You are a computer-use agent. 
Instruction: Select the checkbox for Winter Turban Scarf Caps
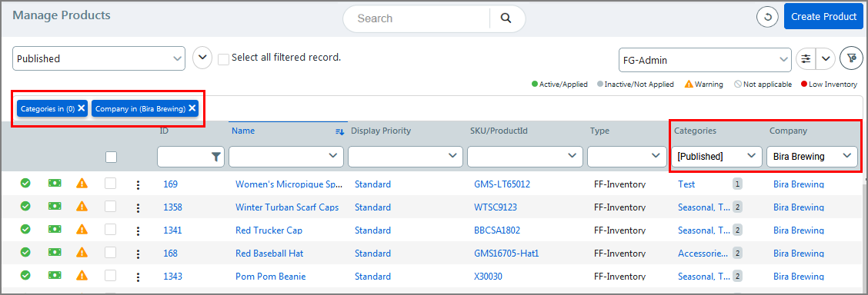(x=111, y=207)
